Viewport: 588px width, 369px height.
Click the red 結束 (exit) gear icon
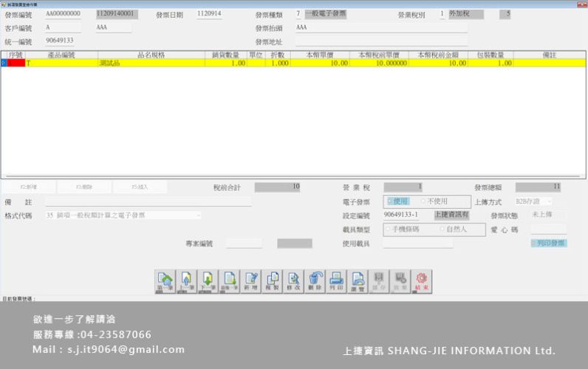[422, 281]
